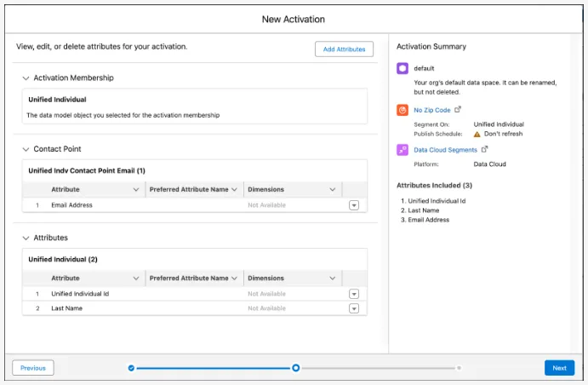Open external link icon beside Data Cloud Segments
The image size is (588, 385).
(484, 150)
